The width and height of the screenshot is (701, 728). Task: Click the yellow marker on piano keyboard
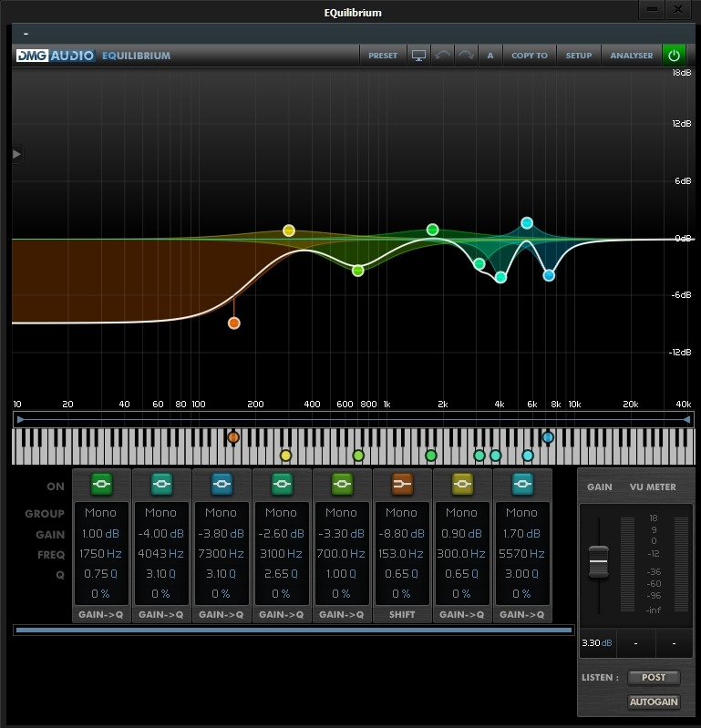[286, 456]
